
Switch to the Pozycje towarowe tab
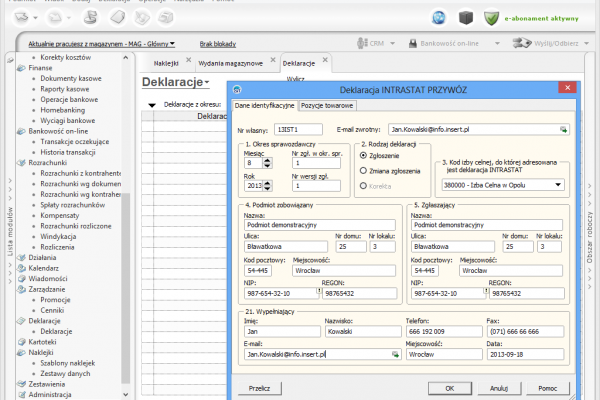328,105
